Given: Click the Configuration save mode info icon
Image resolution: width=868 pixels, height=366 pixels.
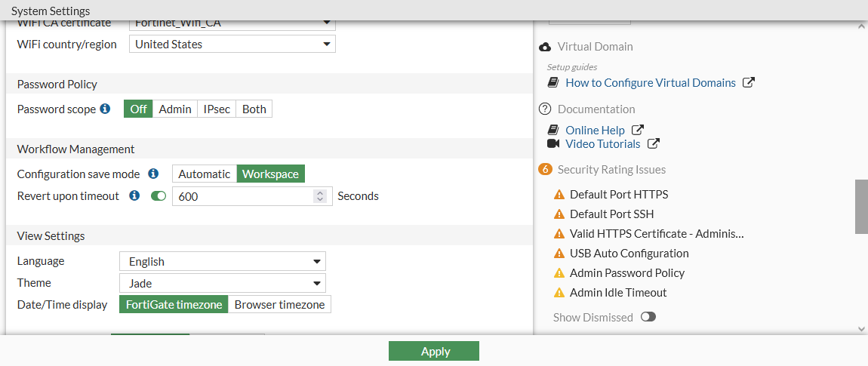Looking at the screenshot, I should tap(153, 174).
